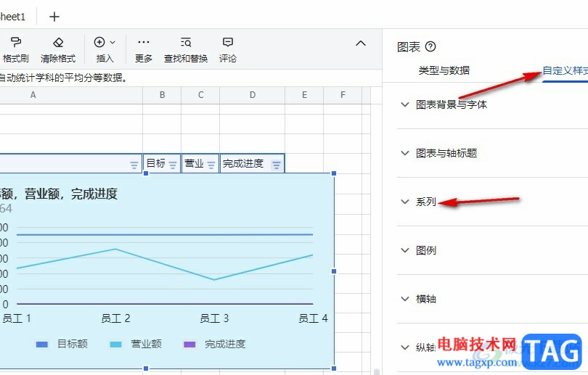Switch to the 自定义样式 tab
The height and width of the screenshot is (375, 588).
[x=565, y=70]
